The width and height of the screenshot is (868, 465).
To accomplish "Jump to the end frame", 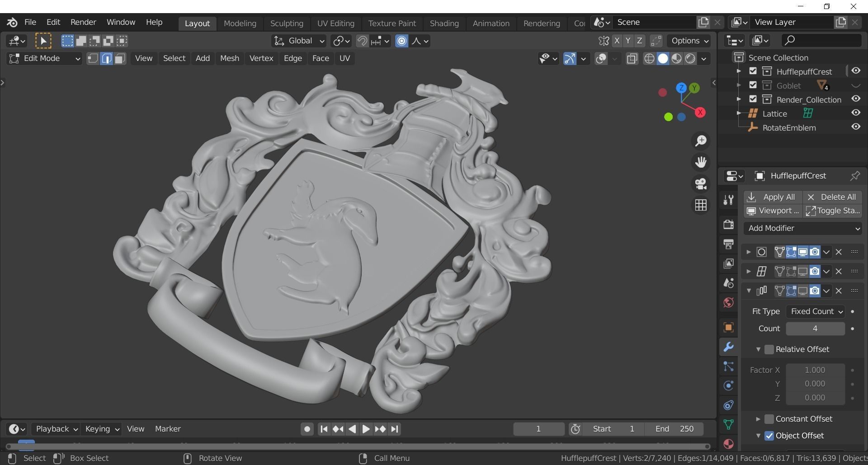I will coord(395,429).
